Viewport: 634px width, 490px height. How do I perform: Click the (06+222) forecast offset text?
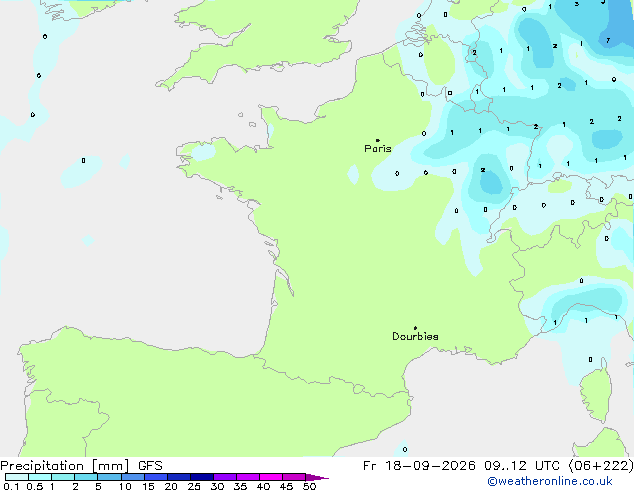601,466
